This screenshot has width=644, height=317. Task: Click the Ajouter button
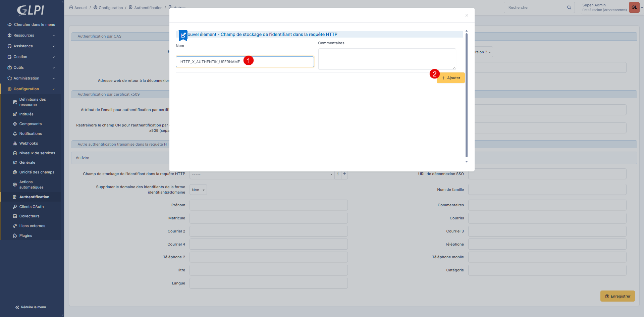450,78
